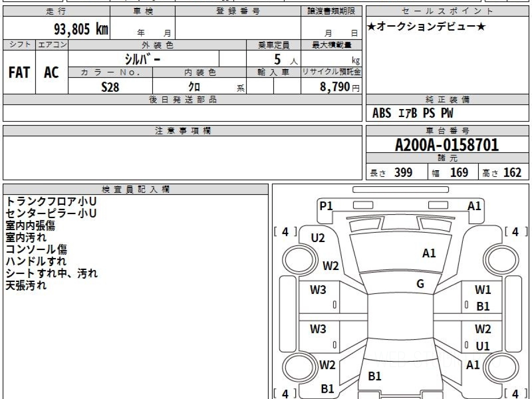Select the シフト header cell
Screen dimensions: 532x399
point(20,45)
